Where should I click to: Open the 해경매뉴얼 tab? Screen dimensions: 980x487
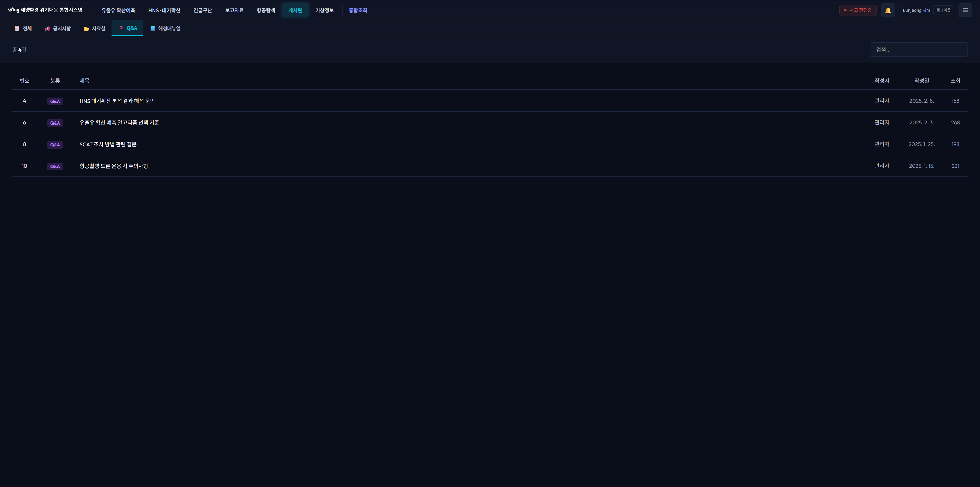[165, 29]
